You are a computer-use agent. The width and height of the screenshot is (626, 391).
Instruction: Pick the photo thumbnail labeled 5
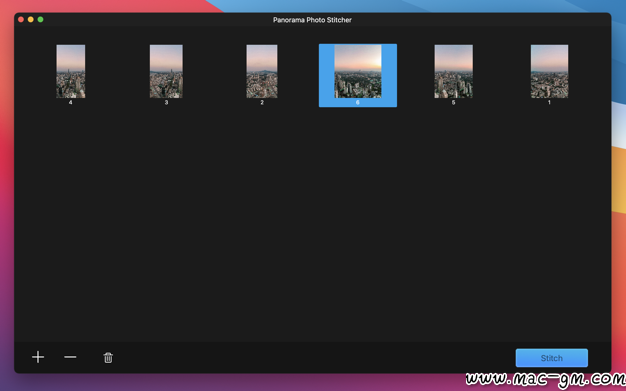454,71
